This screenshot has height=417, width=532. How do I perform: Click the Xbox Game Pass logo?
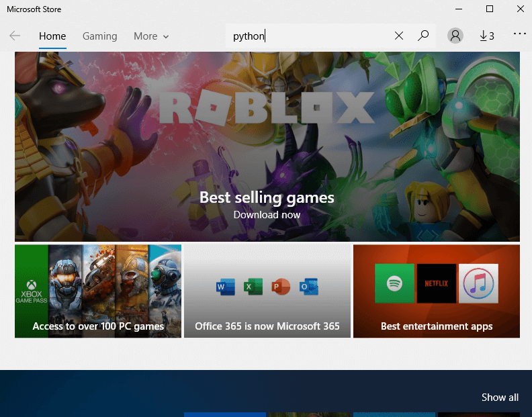click(32, 291)
